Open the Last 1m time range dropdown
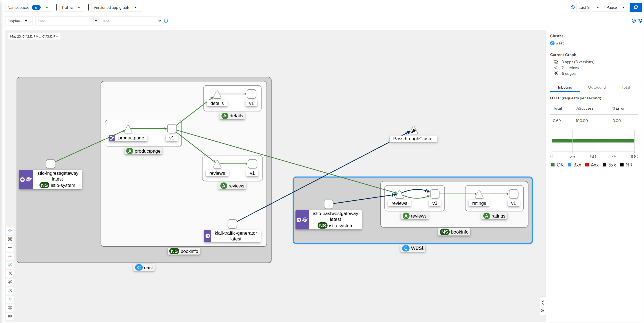The width and height of the screenshot is (644, 323). pos(589,7)
